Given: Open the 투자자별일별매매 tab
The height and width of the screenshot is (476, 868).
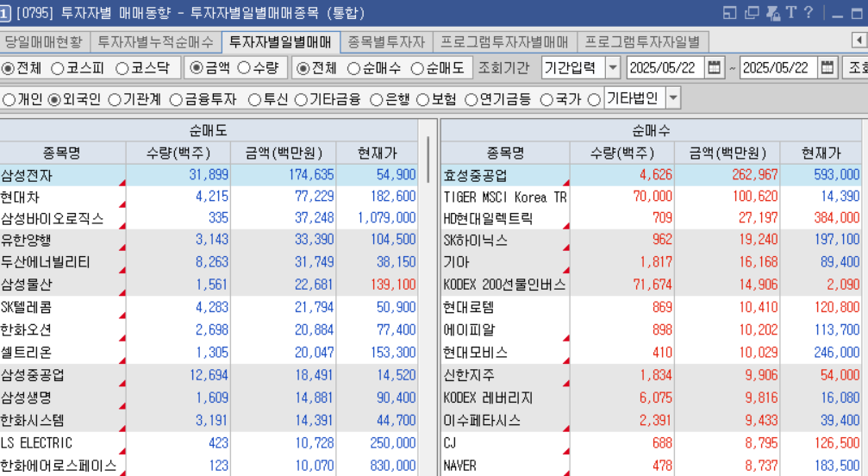Looking at the screenshot, I should click(x=281, y=41).
